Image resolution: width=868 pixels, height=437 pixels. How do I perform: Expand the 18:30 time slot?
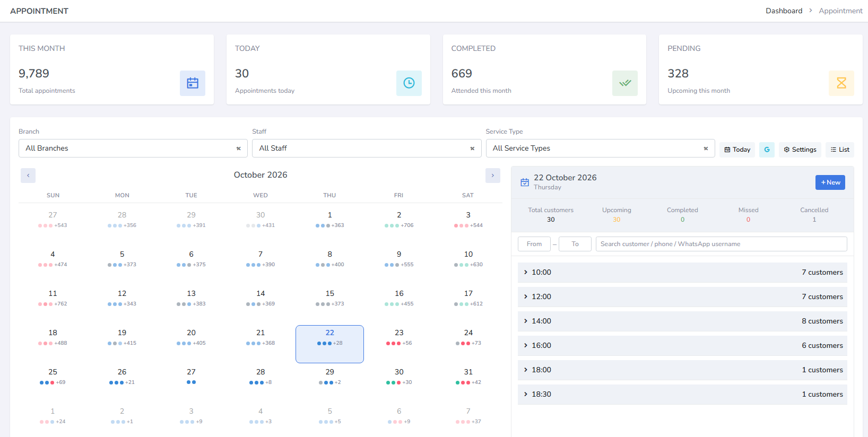(x=682, y=395)
